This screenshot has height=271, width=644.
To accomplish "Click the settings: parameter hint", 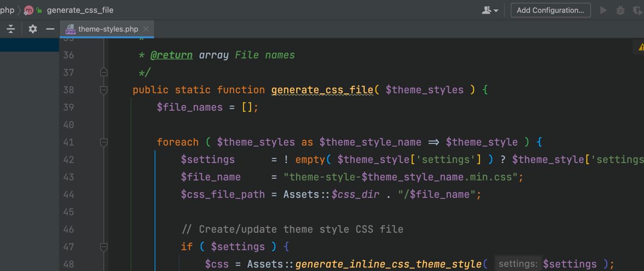I will (x=518, y=264).
